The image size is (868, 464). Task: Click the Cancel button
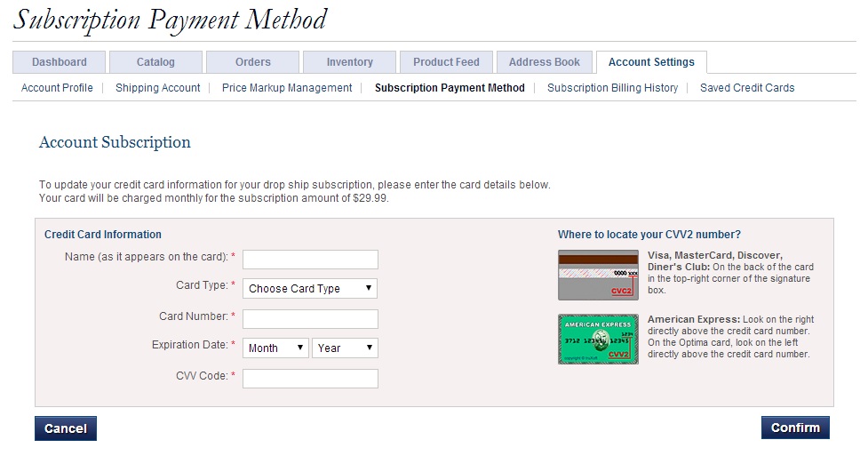pyautogui.click(x=66, y=428)
